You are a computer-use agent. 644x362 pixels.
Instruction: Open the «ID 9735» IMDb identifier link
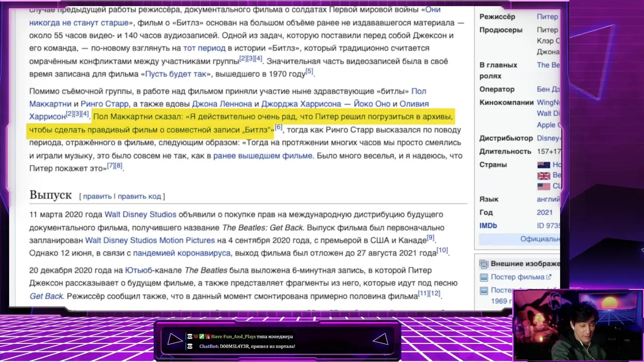(548, 226)
